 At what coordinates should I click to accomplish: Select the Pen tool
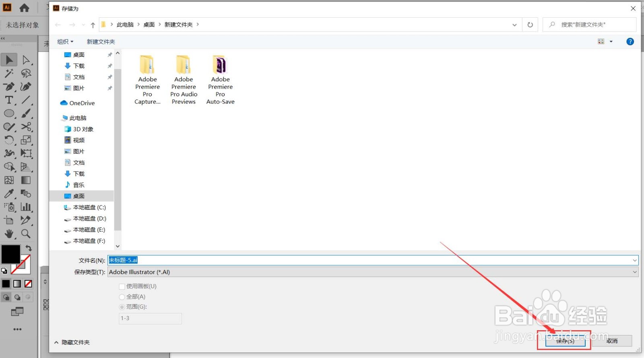click(9, 87)
